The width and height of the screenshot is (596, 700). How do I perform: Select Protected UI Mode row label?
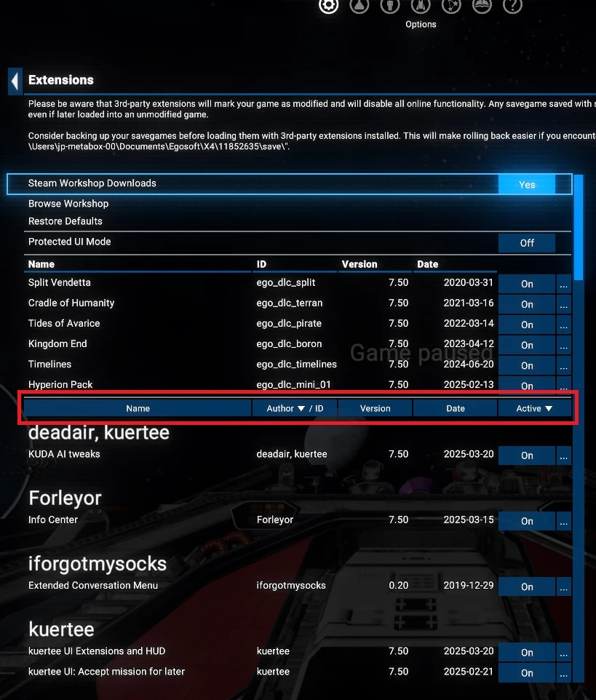(69, 242)
